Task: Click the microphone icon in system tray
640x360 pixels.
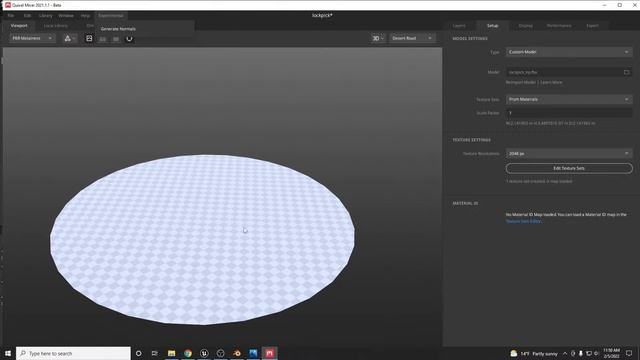Action: click(580, 353)
